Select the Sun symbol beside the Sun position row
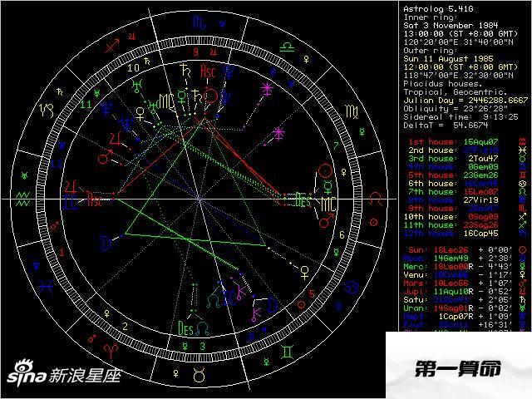Screen dimensions: 532x399 click(522, 249)
